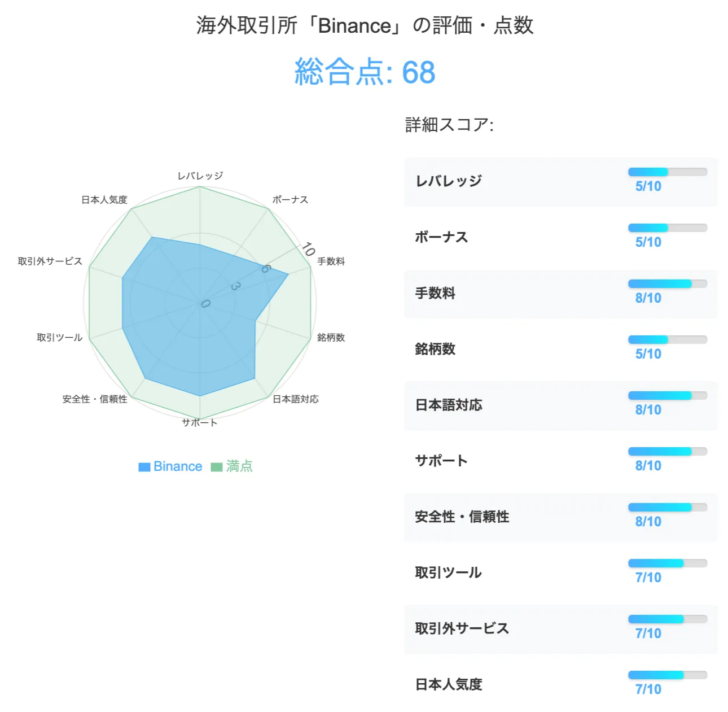Click the ボーナス progress bar
This screenshot has width=728, height=712.
click(668, 228)
